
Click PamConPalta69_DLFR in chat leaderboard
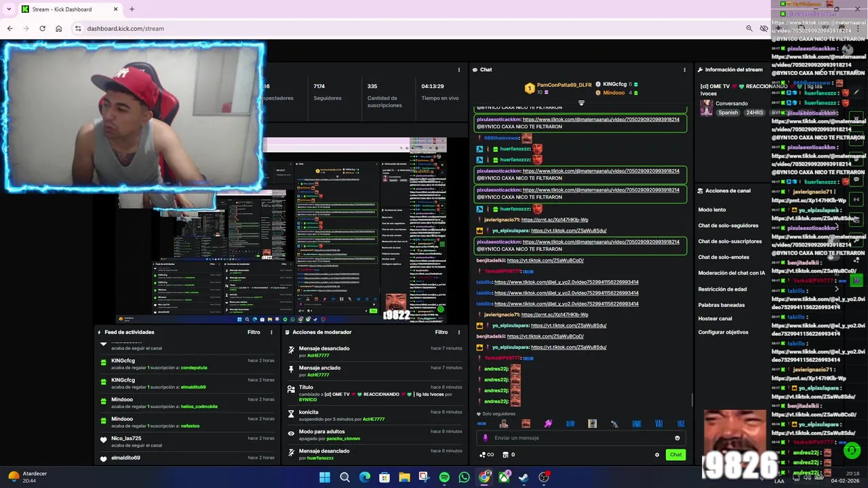[x=564, y=85]
